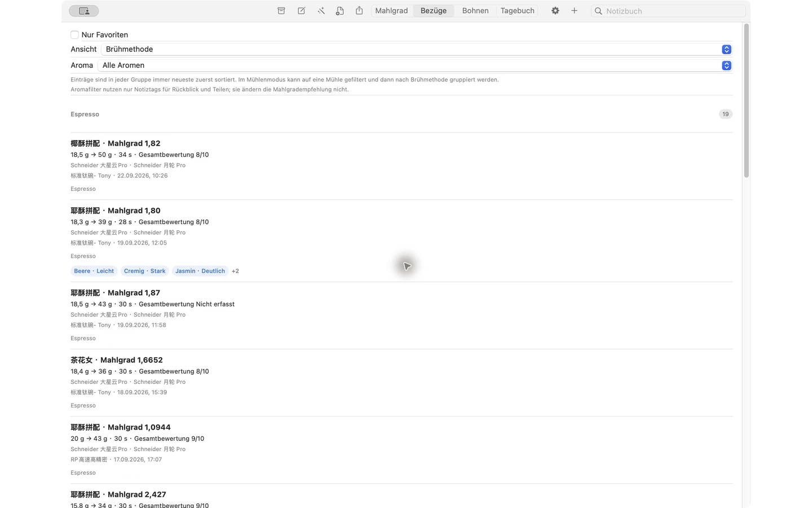Click the Espresso group count badge 19
Image resolution: width=812 pixels, height=508 pixels.
(726, 114)
